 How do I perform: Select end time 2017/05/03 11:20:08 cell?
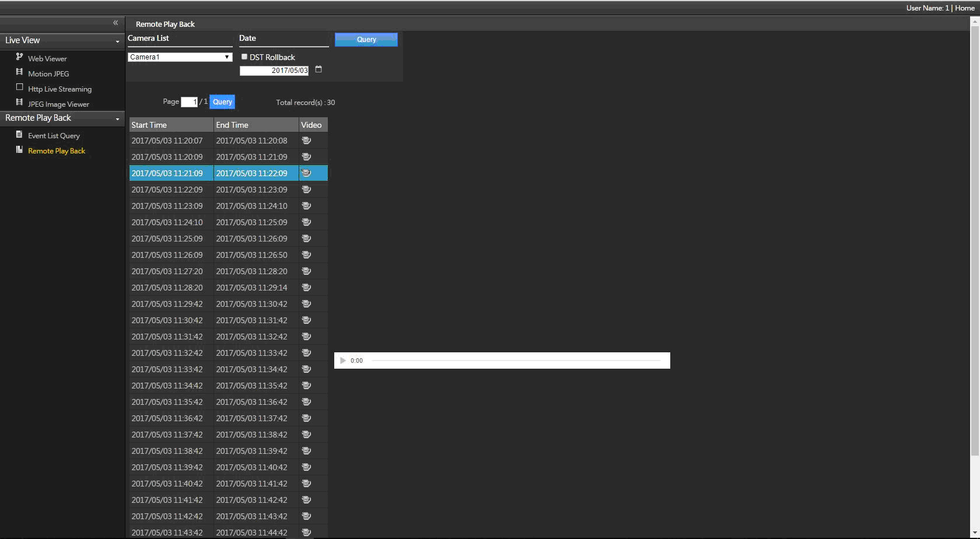pos(256,141)
